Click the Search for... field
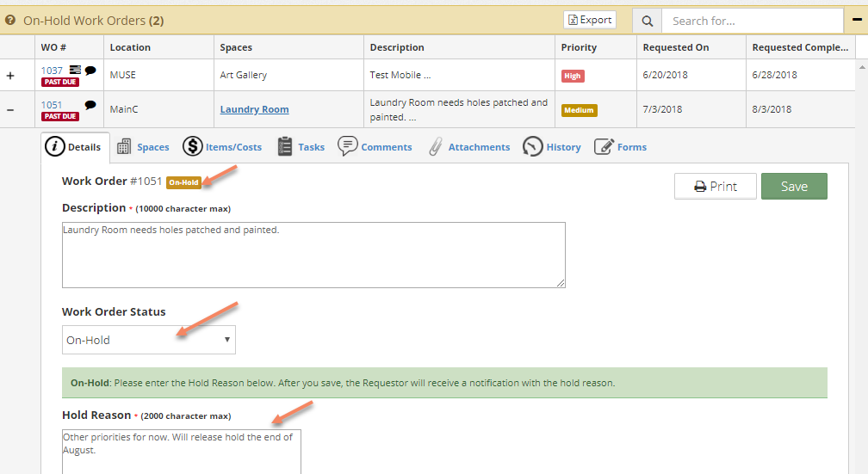868x474 pixels. pyautogui.click(x=753, y=21)
